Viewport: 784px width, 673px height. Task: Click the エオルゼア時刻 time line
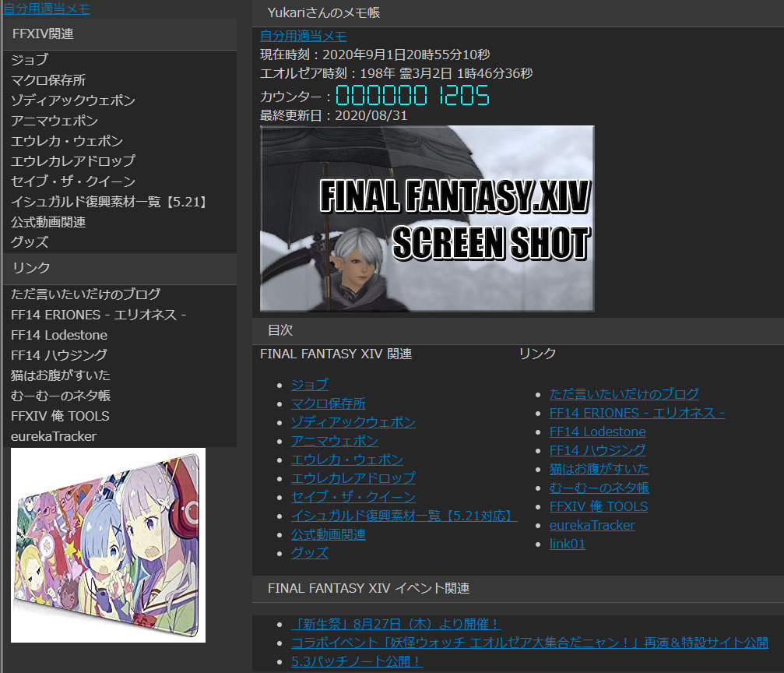click(396, 73)
